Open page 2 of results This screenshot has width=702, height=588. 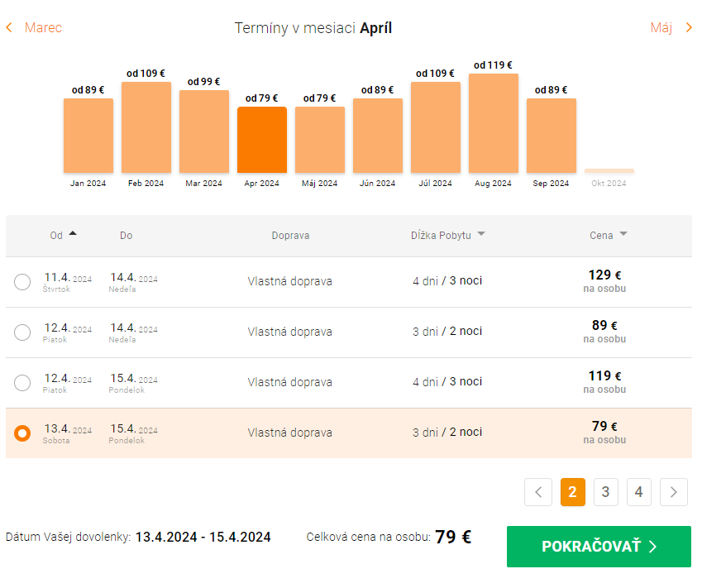572,492
